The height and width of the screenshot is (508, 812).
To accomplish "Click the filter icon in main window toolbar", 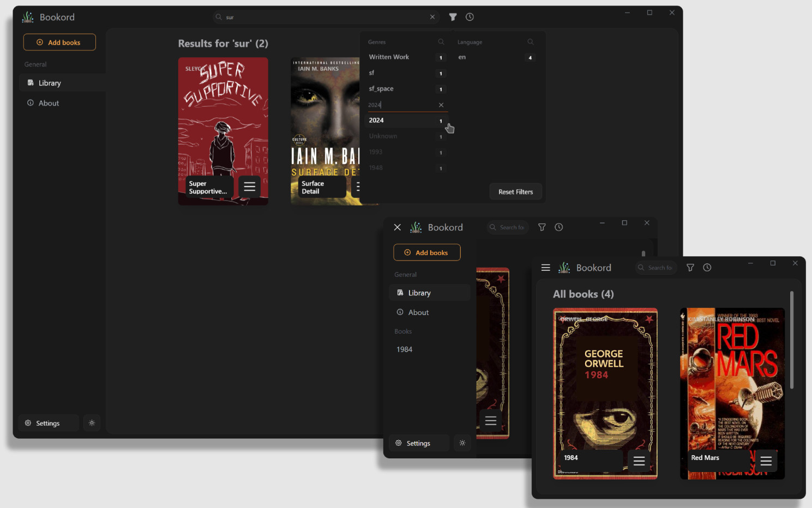I will 453,17.
